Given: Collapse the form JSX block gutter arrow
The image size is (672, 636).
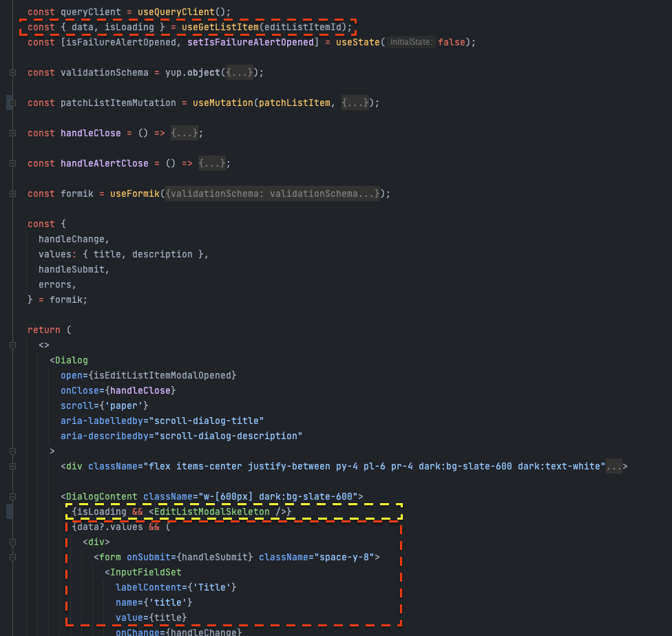Looking at the screenshot, I should [x=12, y=557].
